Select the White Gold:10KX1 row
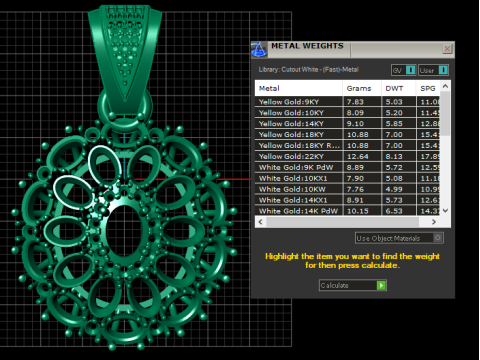 347,178
